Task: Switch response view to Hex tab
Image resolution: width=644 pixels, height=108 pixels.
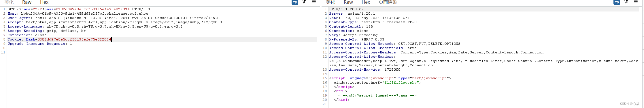Action: click(x=366, y=2)
